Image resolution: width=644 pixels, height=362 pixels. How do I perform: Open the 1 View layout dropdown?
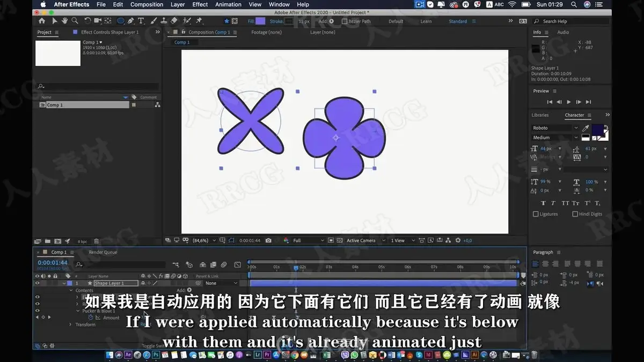402,241
